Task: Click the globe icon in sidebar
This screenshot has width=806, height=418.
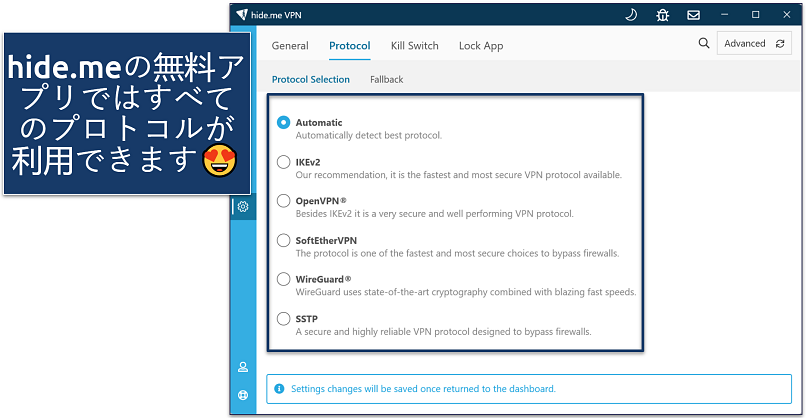Action: click(x=243, y=395)
